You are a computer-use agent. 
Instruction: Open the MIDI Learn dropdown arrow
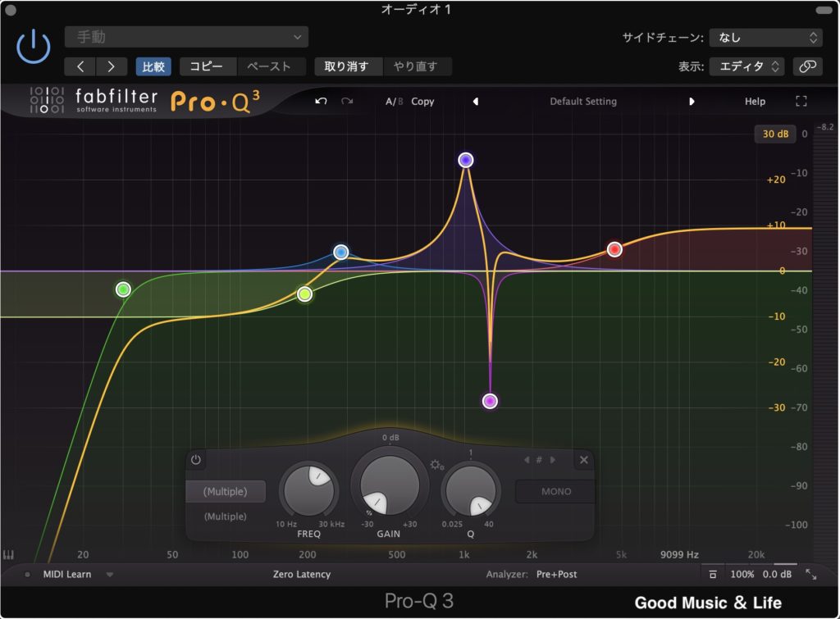coord(109,575)
